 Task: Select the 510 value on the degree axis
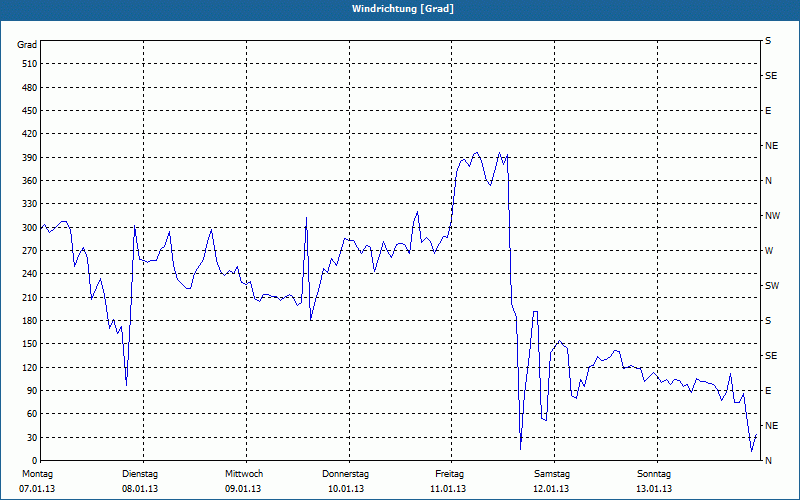tap(29, 64)
